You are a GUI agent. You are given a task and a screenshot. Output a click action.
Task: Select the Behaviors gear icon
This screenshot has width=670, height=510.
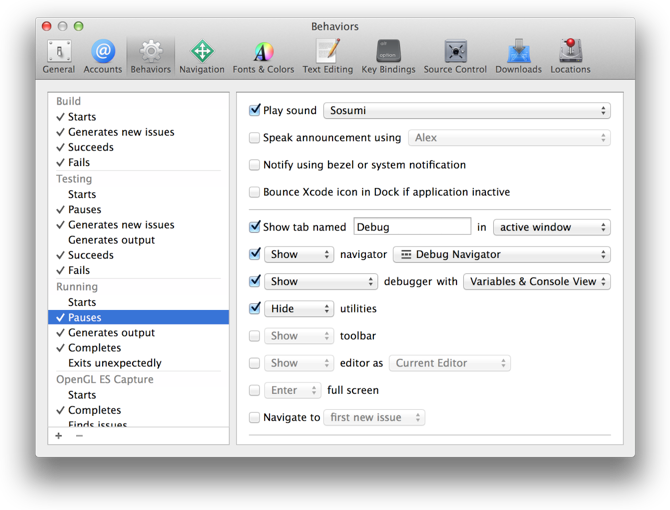coord(150,52)
